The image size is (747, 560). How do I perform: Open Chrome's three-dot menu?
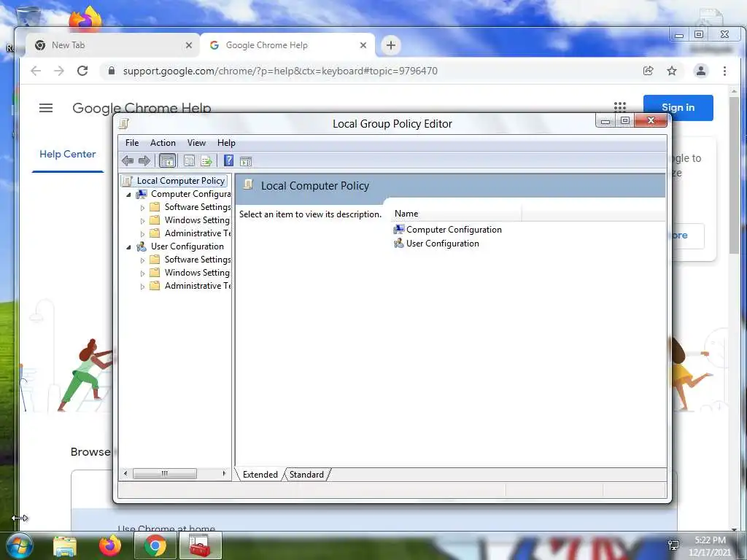[x=724, y=71]
